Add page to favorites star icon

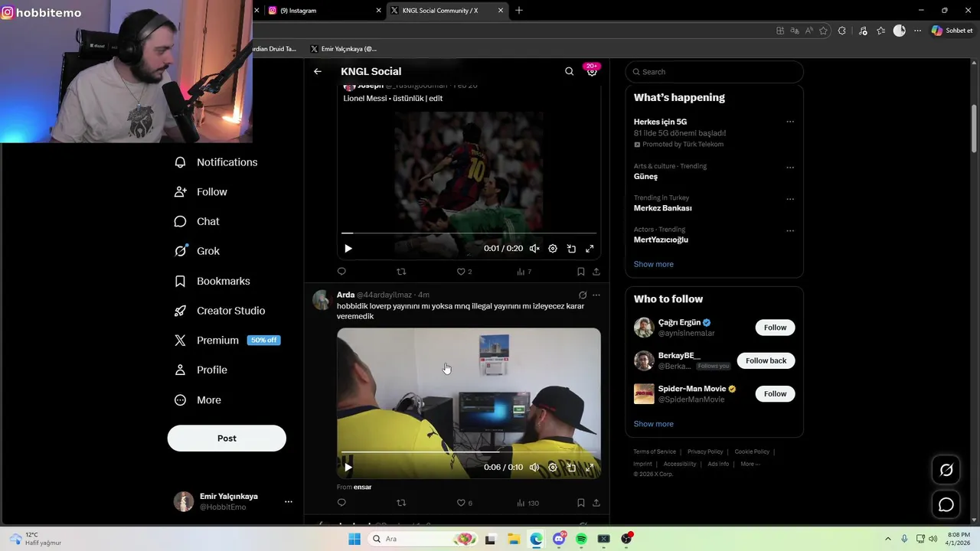[824, 31]
